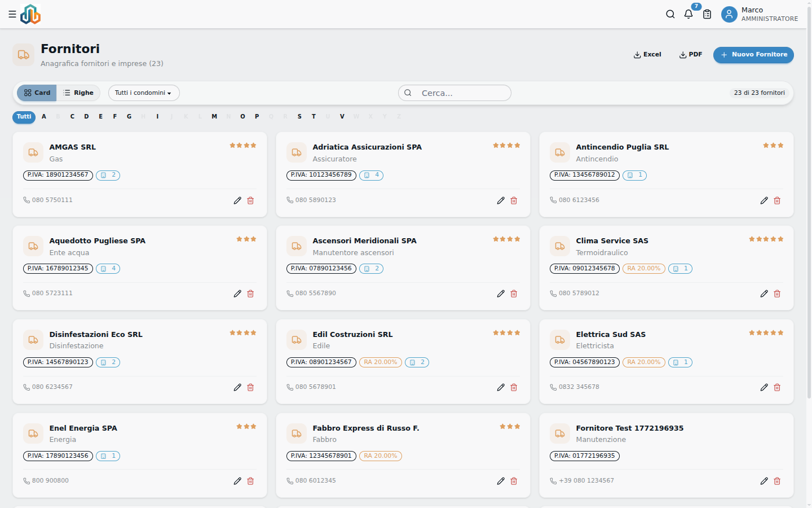The width and height of the screenshot is (812, 508).
Task: Filter suppliers by letter A
Action: tap(44, 117)
